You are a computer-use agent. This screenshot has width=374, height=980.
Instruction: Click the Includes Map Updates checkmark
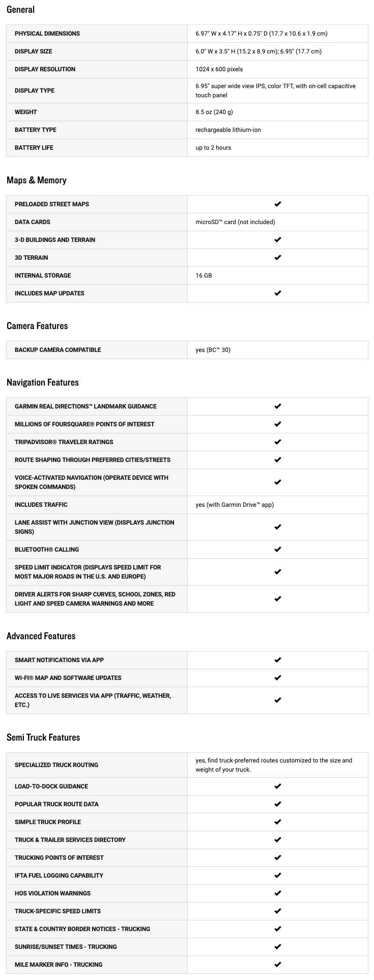pos(277,293)
